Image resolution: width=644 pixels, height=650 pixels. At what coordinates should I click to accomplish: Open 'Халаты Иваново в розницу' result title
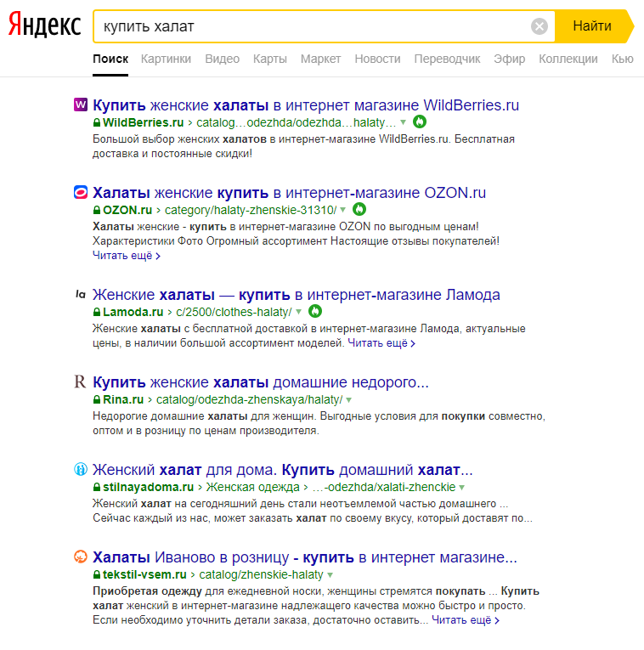[x=305, y=557]
